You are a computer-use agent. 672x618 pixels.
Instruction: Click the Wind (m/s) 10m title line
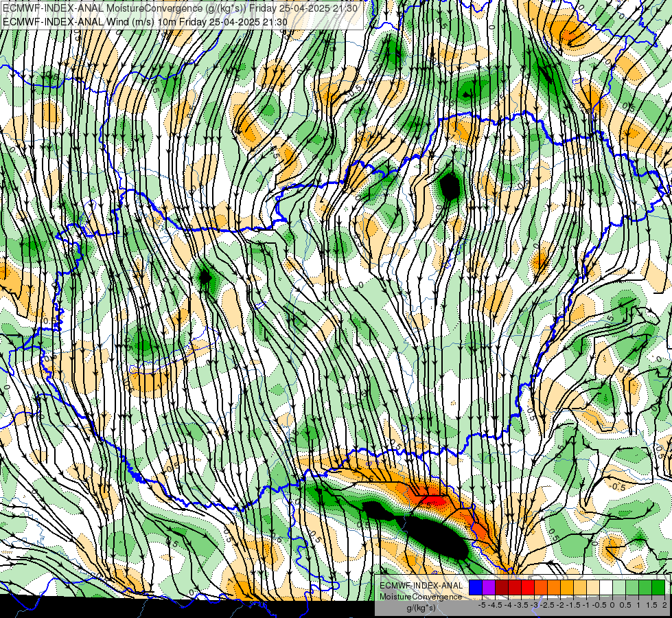[145, 22]
